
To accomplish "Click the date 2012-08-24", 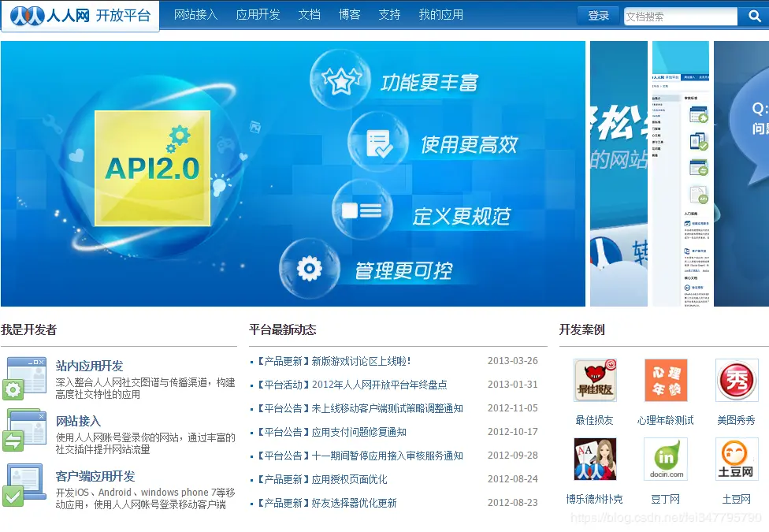I will coord(512,478).
